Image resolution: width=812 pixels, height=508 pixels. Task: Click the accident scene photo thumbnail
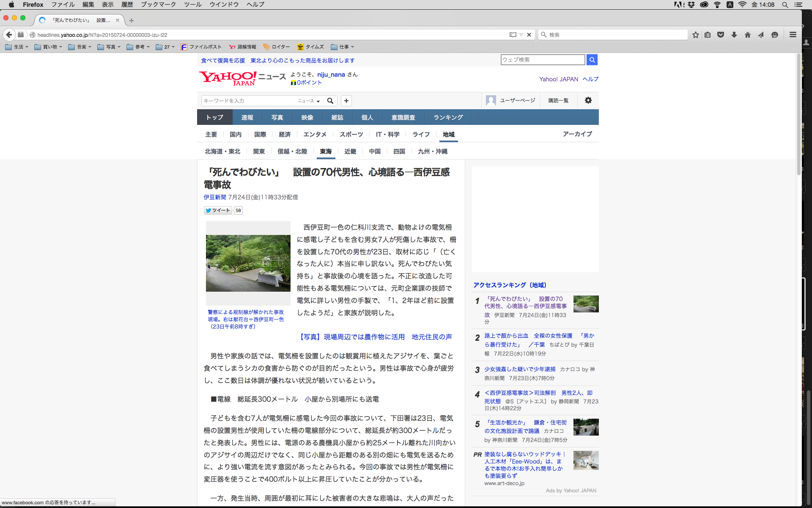pyautogui.click(x=248, y=263)
